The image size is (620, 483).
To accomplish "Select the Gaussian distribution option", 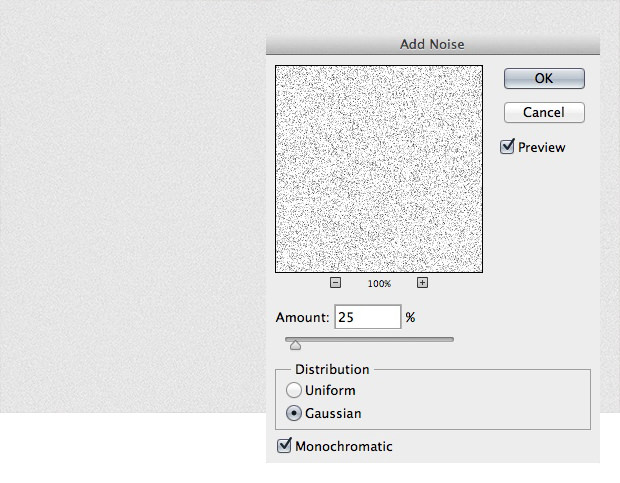I will (x=294, y=413).
